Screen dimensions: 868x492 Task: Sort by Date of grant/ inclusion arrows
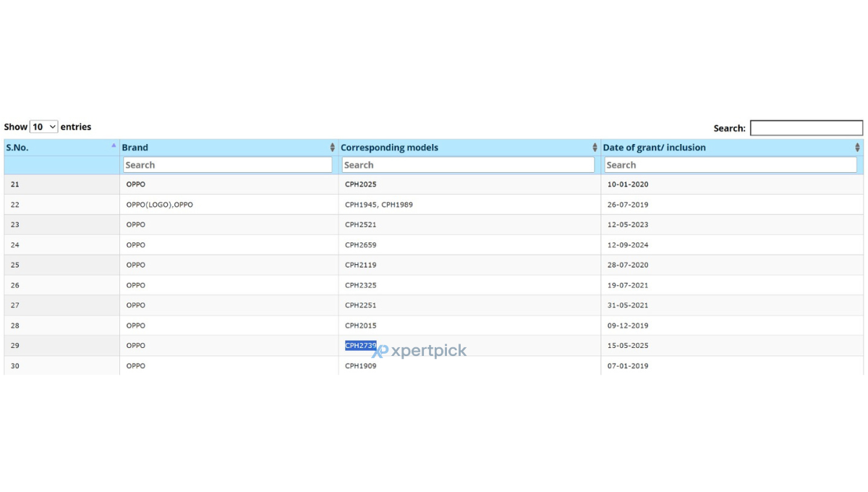click(x=857, y=148)
